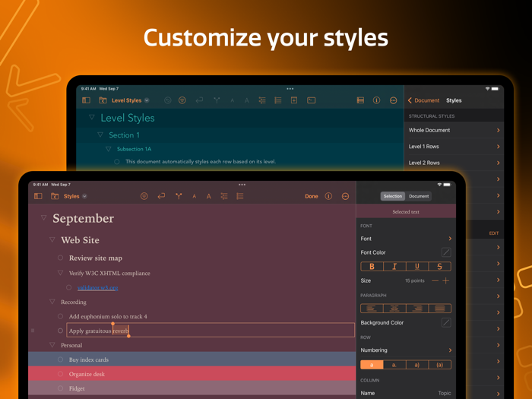Collapse Verify W3C XHTML compliance row

[60, 272]
